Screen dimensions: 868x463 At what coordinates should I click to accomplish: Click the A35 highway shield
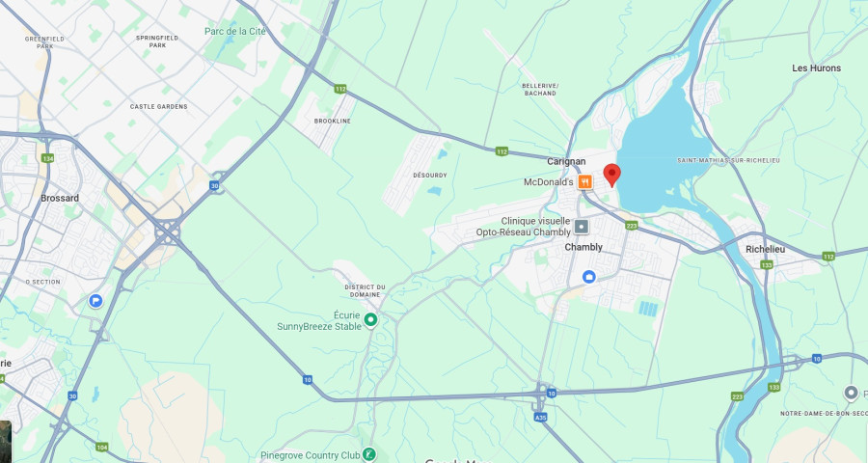pyautogui.click(x=541, y=417)
